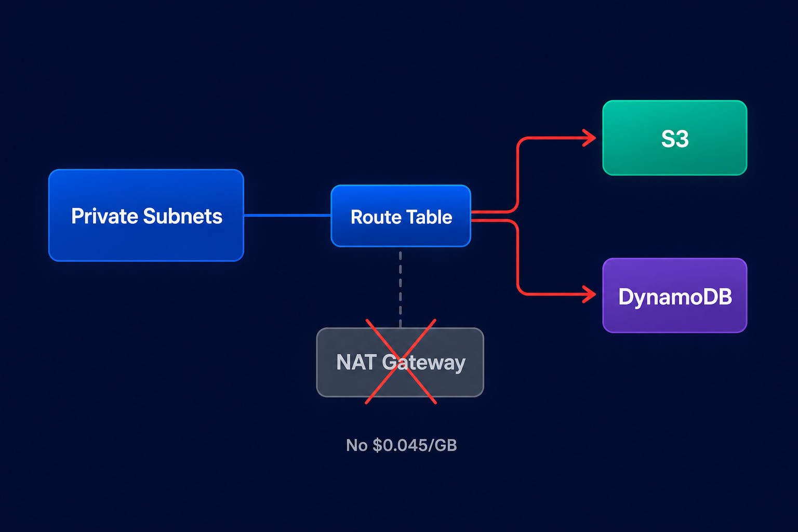This screenshot has width=798, height=532.
Task: Click the Route Table node
Action: point(401,216)
